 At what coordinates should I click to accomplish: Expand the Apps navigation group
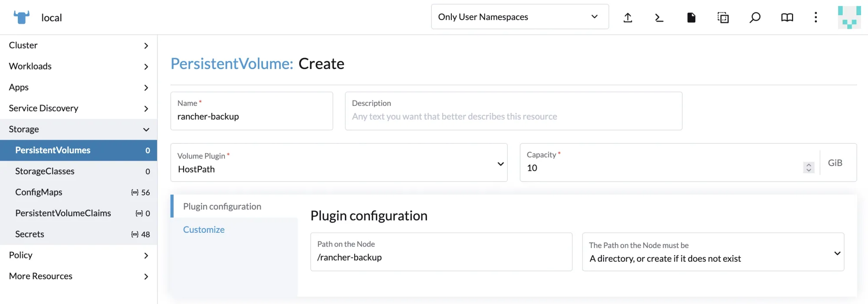pos(79,87)
